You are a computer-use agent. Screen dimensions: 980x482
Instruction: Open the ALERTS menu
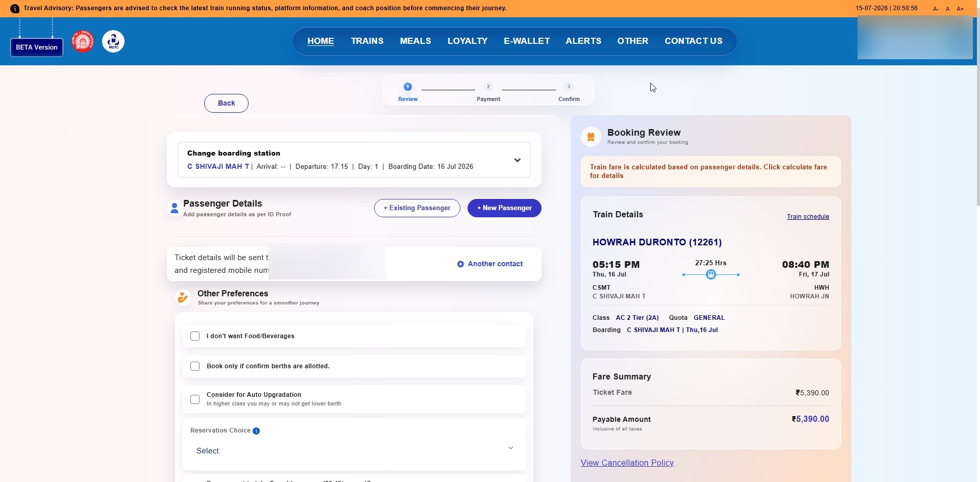click(x=583, y=41)
